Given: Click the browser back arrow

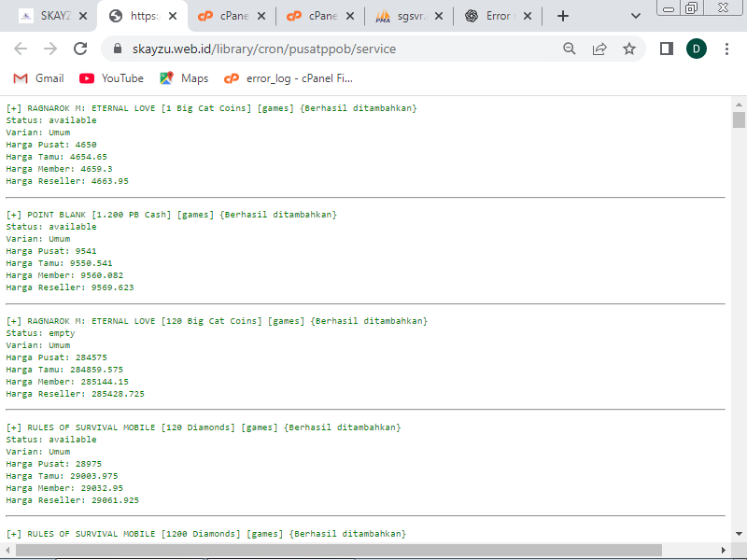Looking at the screenshot, I should coord(21,49).
